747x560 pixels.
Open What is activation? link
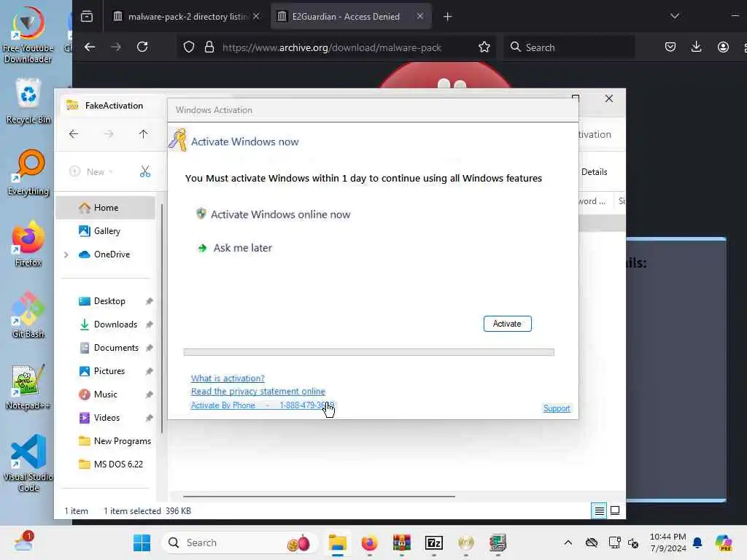[228, 378]
